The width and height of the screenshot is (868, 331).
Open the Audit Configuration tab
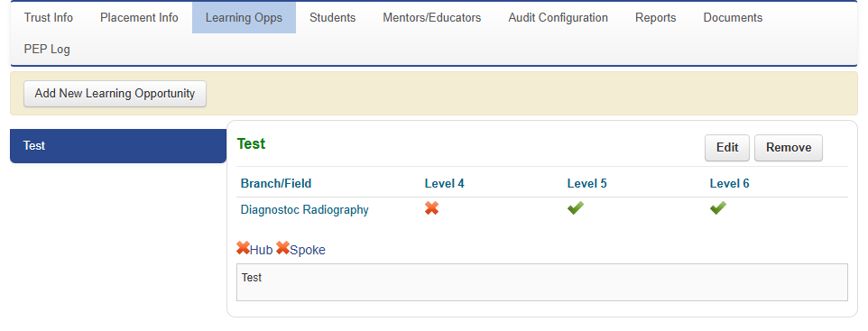558,18
